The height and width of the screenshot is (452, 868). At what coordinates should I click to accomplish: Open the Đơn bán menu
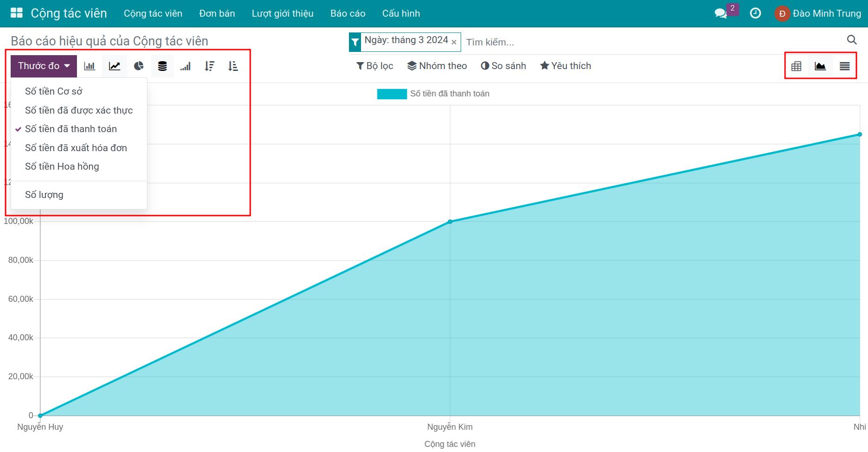coord(217,13)
